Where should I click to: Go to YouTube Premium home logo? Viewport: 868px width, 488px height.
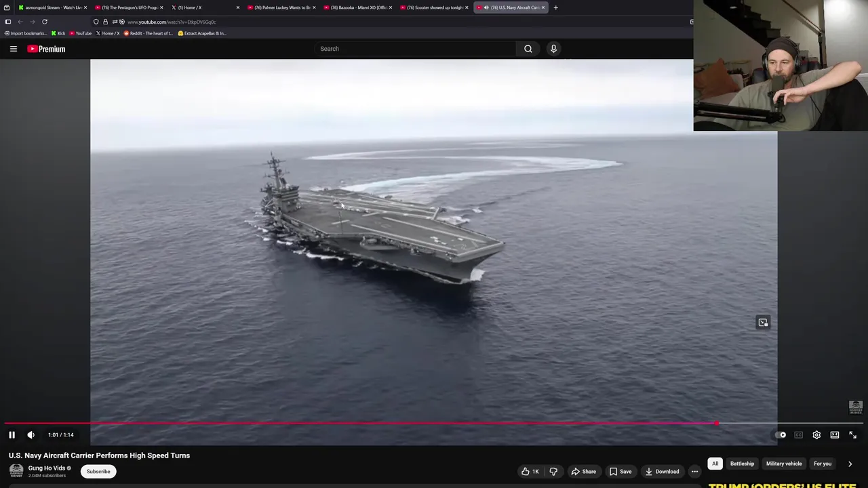[46, 49]
